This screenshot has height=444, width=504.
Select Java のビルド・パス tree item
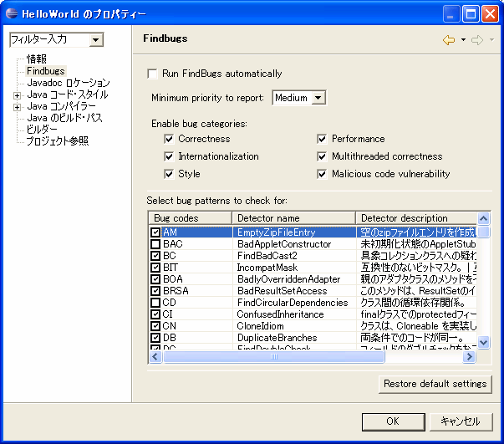click(x=64, y=118)
